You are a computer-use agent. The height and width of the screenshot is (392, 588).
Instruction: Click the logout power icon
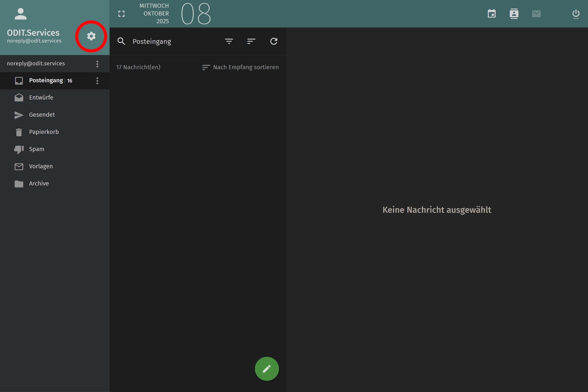click(576, 14)
